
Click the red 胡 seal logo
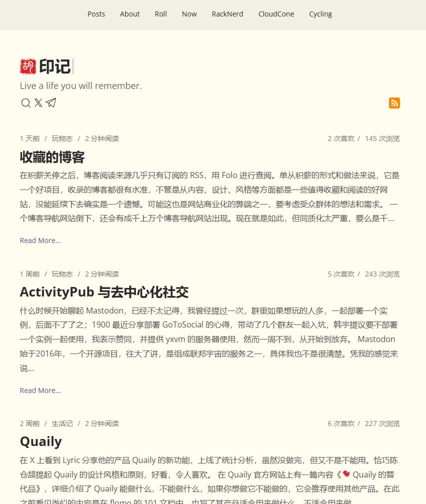[28, 65]
